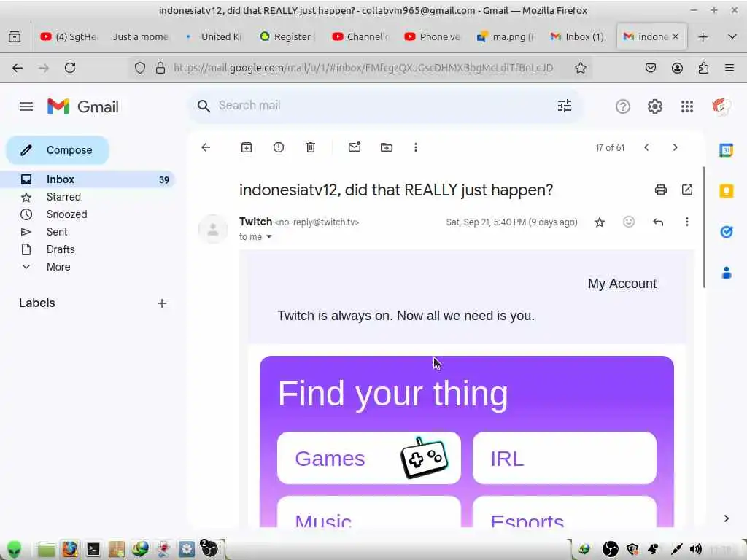Open Gmail Support help icon

click(623, 106)
